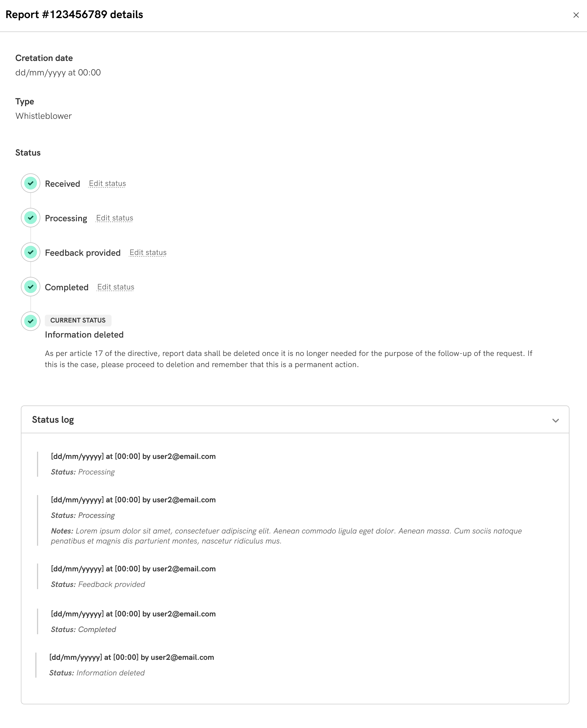Click the Information deleted checkmark icon
The image size is (587, 728).
(31, 321)
